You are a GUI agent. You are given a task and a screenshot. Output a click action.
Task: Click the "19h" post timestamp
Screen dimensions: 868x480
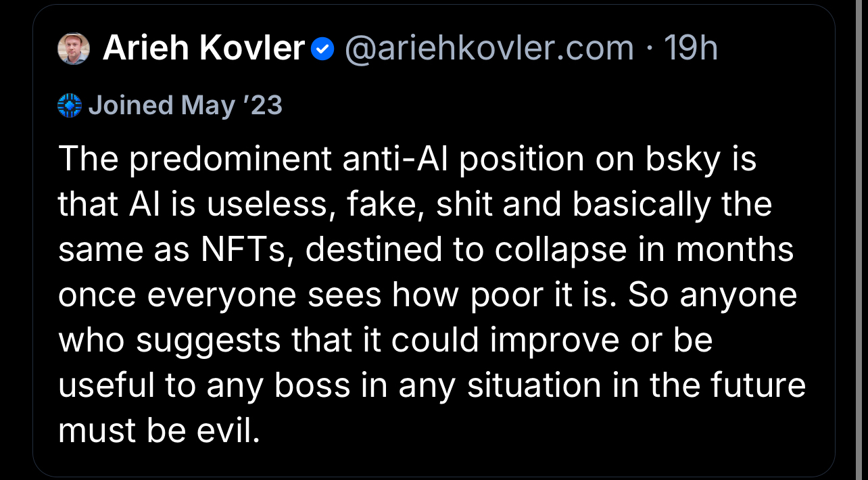(x=690, y=49)
